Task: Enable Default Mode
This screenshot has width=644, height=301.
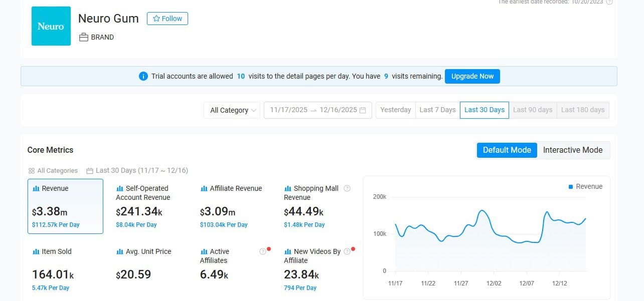Action: point(507,150)
